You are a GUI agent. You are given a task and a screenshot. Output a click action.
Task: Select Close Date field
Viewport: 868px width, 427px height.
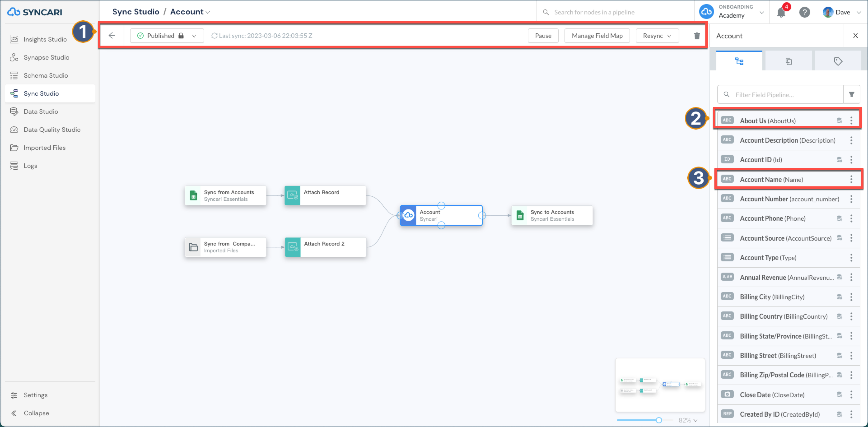pos(788,395)
